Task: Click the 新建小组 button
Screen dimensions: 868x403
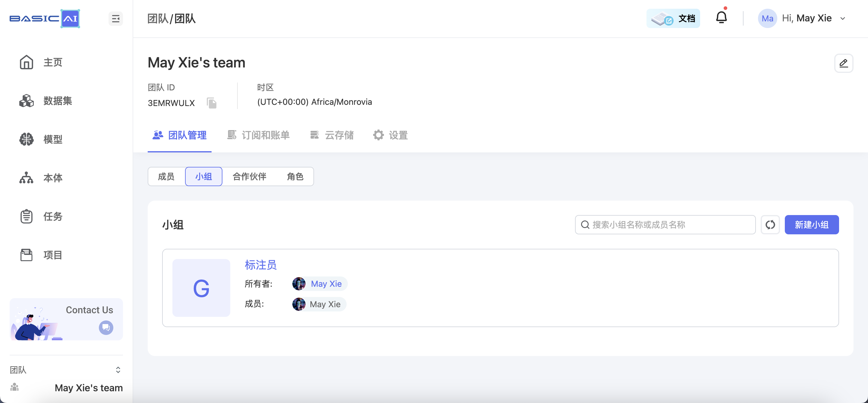Action: click(x=811, y=225)
